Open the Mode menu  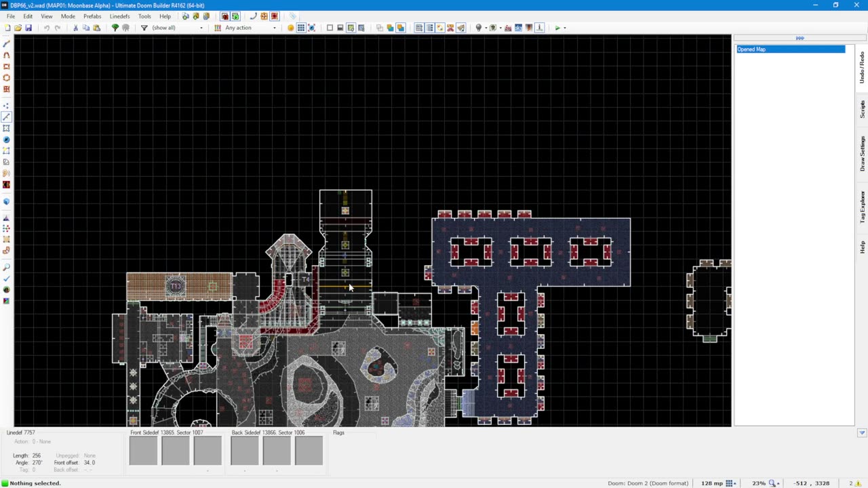[68, 16]
